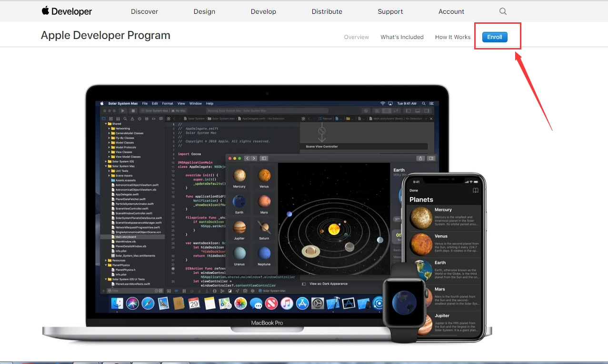Open the How It Works tab
Viewport: 608px width, 364px height.
click(453, 37)
